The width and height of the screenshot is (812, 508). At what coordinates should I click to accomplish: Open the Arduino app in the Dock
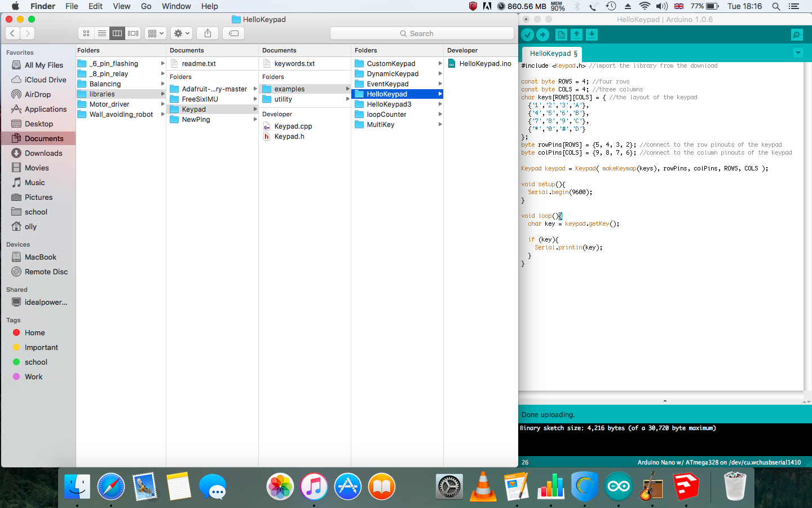[x=619, y=487]
